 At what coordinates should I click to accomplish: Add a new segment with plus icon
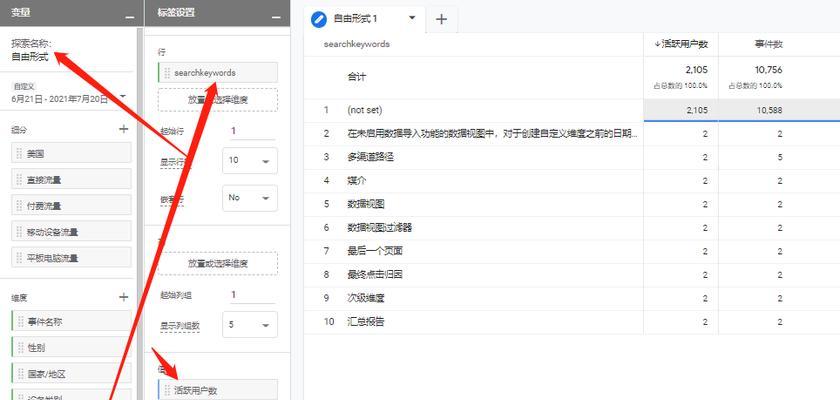[124, 129]
